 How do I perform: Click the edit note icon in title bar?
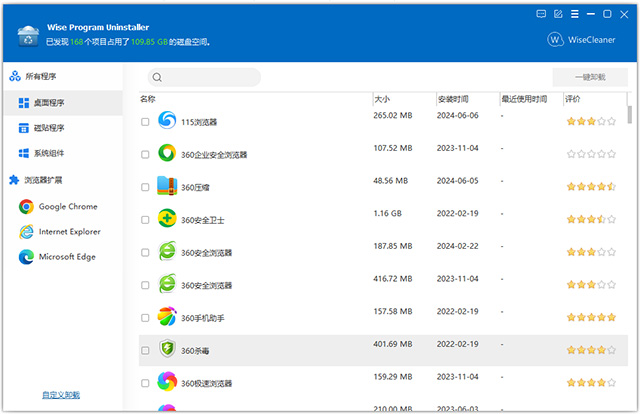[558, 14]
